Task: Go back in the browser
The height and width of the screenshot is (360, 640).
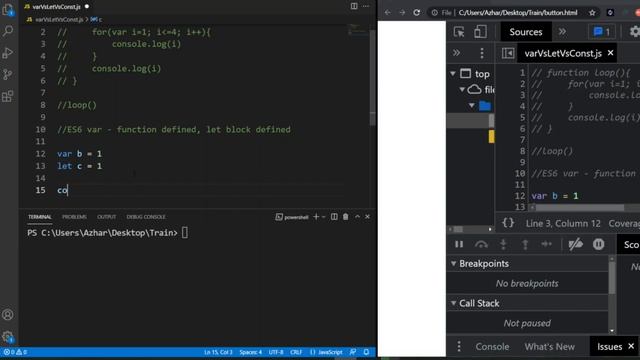Action: coord(387,13)
